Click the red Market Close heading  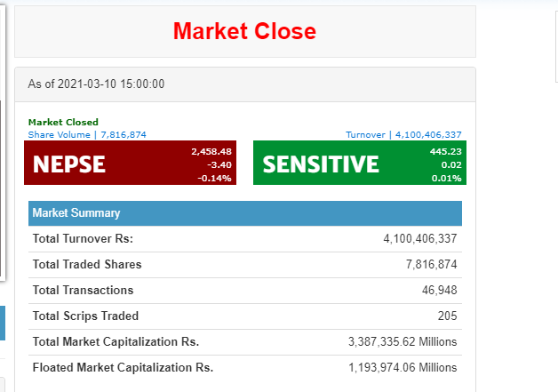pos(244,31)
